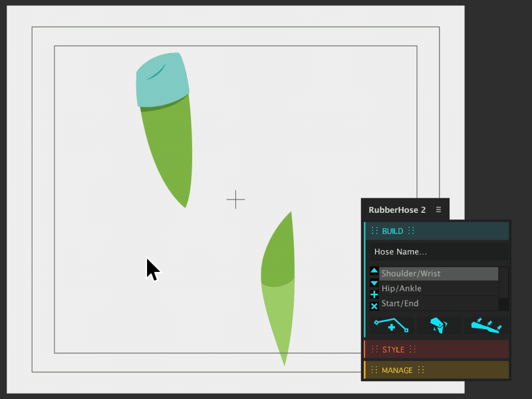Click the crosshair anchor in the composition center
Screen dimensions: 532x399
click(235, 199)
